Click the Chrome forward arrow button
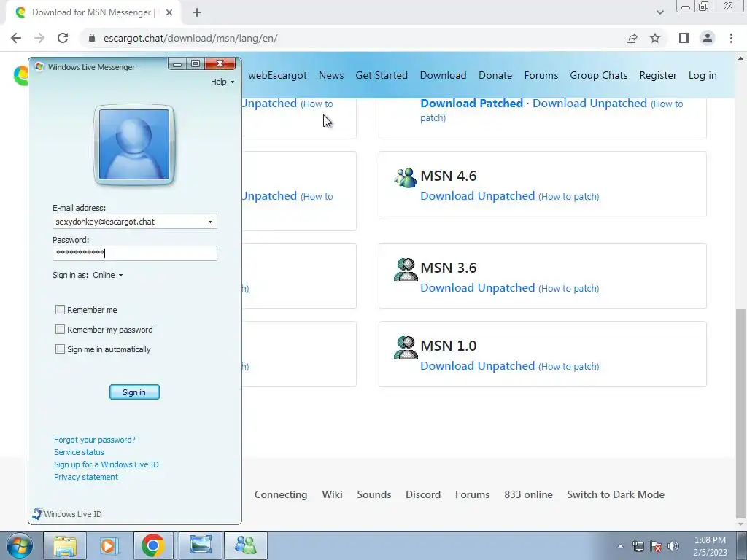 tap(39, 38)
